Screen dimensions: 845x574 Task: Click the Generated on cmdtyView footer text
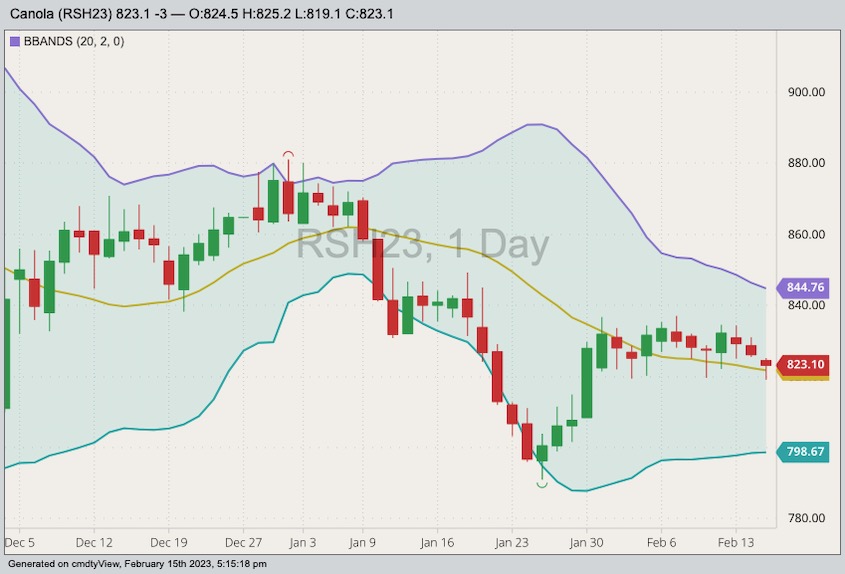pyautogui.click(x=137, y=564)
